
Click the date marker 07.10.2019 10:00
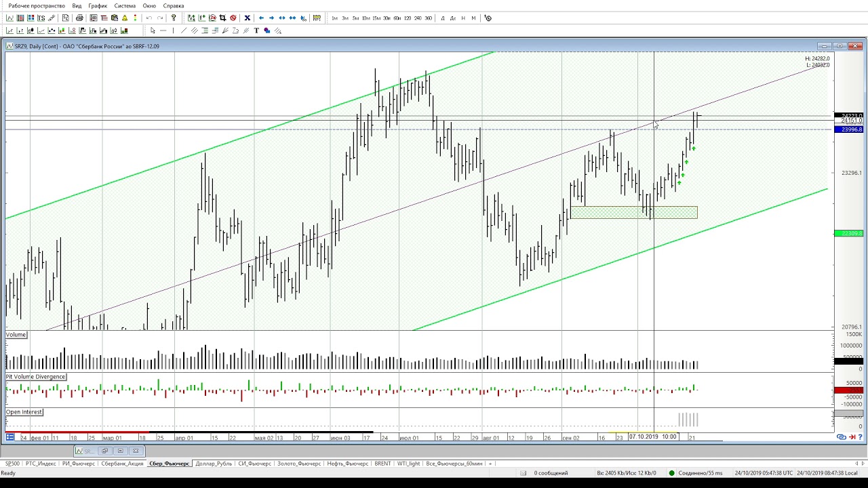pos(653,436)
